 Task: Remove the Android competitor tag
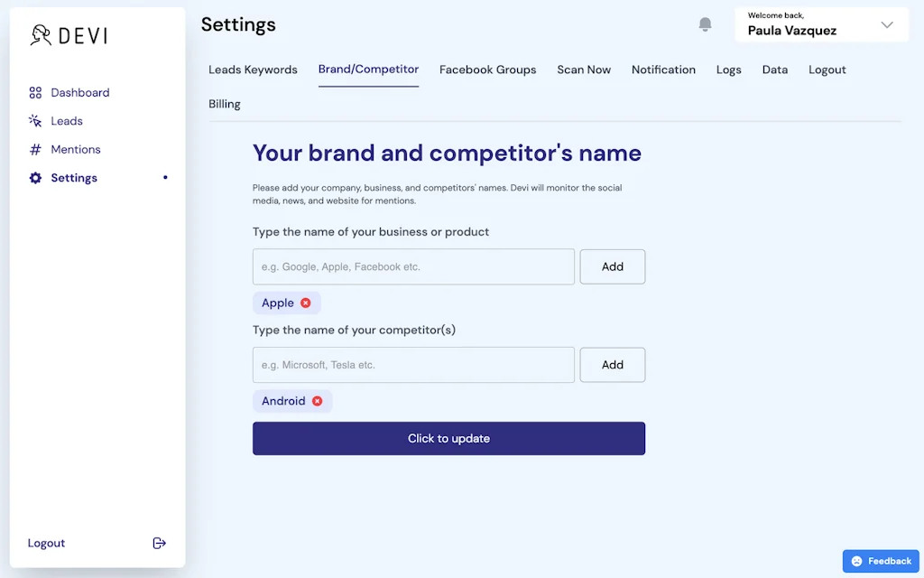[x=318, y=401]
